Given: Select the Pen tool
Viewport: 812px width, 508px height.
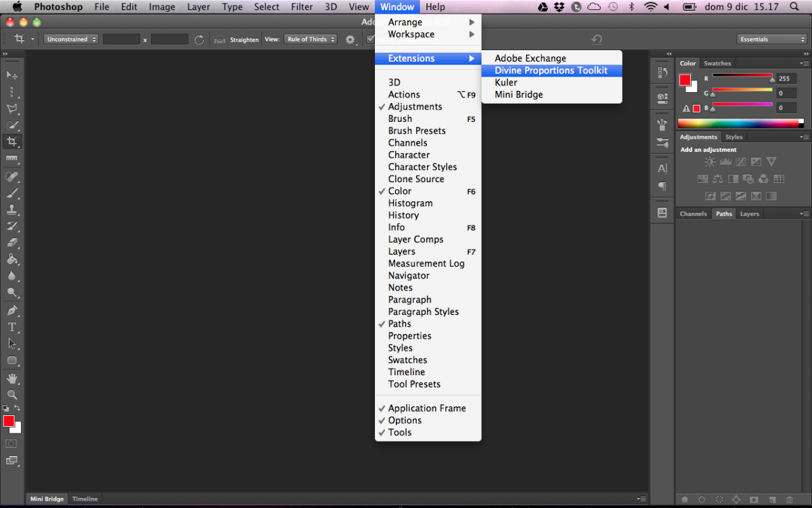Looking at the screenshot, I should point(12,311).
